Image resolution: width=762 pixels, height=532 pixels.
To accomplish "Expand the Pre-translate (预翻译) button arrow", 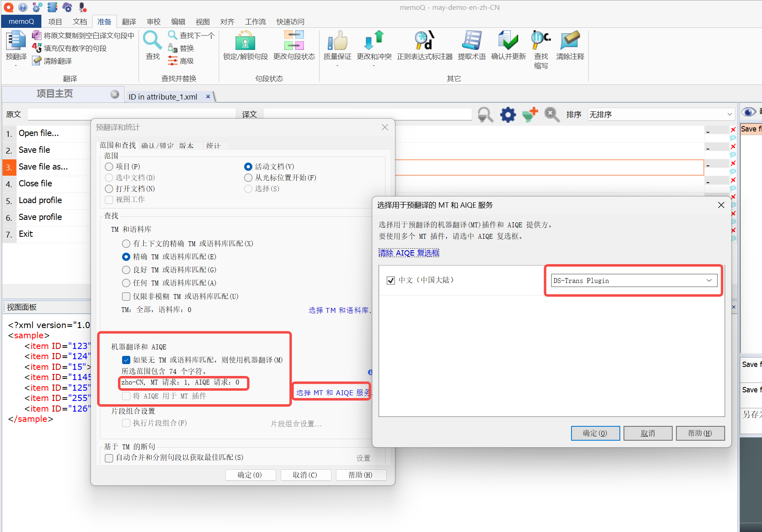I will 16,66.
